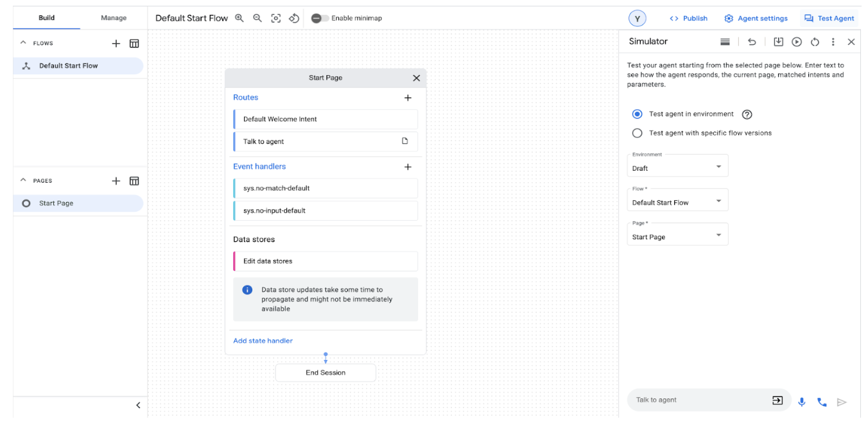
Task: Start a phone call test
Action: pyautogui.click(x=822, y=402)
